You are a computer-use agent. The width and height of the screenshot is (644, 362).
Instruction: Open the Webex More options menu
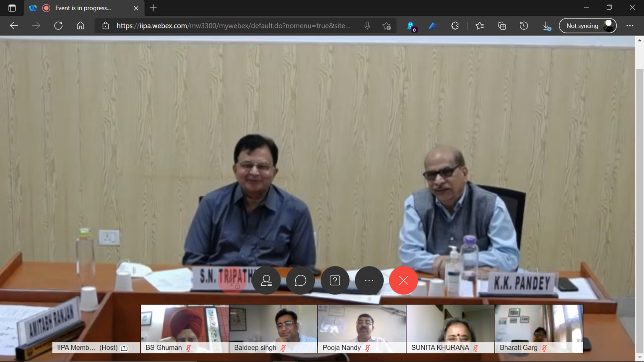[x=369, y=280]
